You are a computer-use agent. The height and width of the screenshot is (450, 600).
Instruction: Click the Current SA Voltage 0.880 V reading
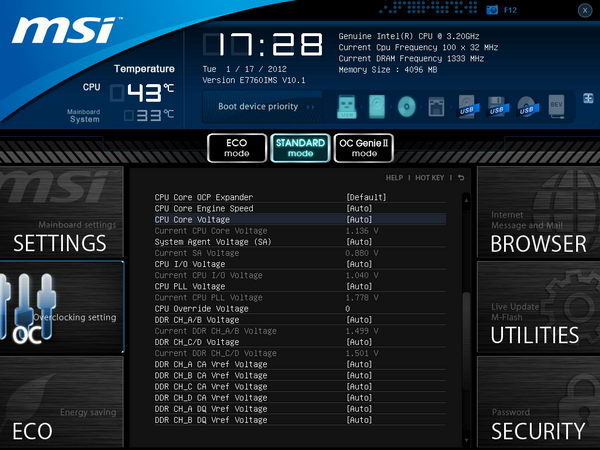click(x=362, y=253)
